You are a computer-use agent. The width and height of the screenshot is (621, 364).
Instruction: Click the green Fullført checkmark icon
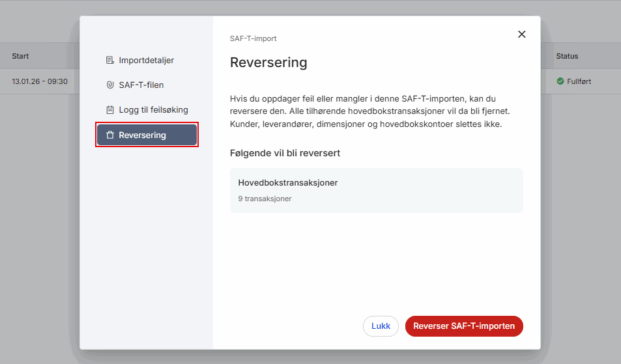pyautogui.click(x=560, y=81)
